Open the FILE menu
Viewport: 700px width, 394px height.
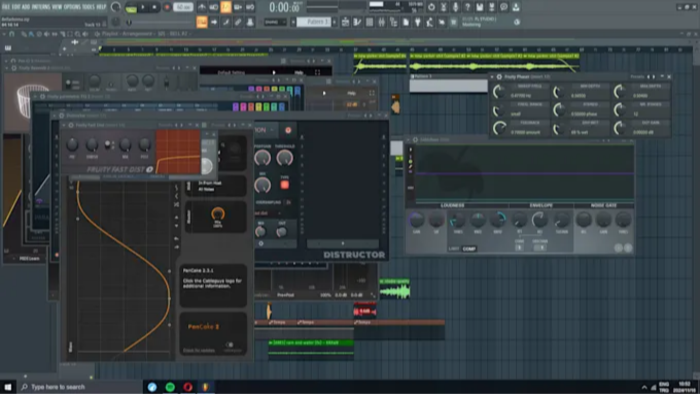tap(6, 7)
